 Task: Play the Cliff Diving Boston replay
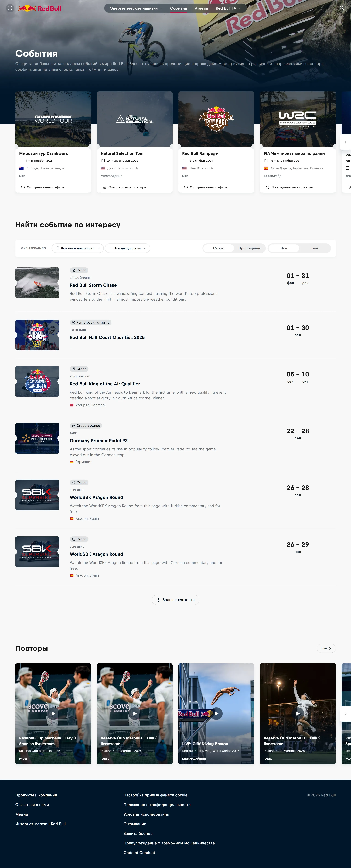216,713
